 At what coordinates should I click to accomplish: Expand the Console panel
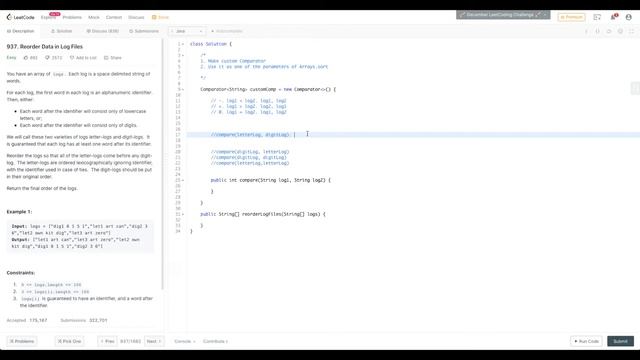(x=184, y=341)
